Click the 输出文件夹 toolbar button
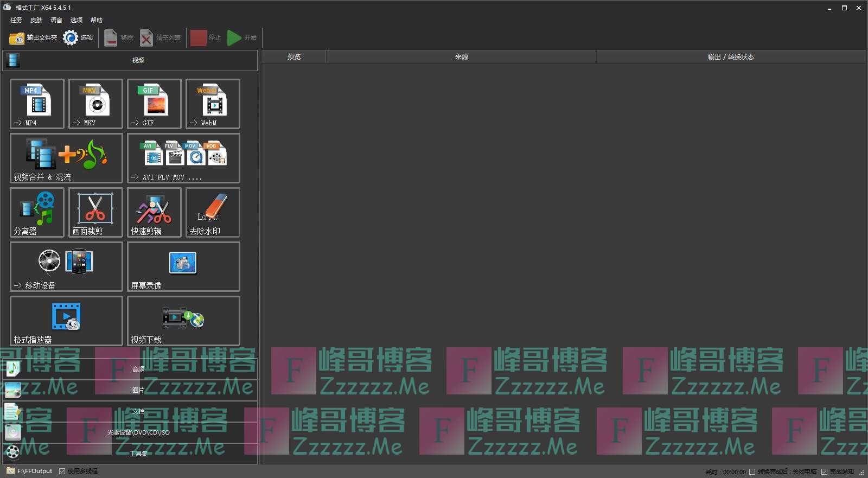Screen dimensions: 868x478 (33, 37)
